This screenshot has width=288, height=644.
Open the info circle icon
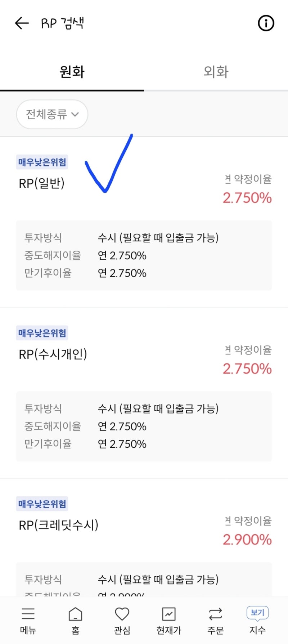coord(266,23)
